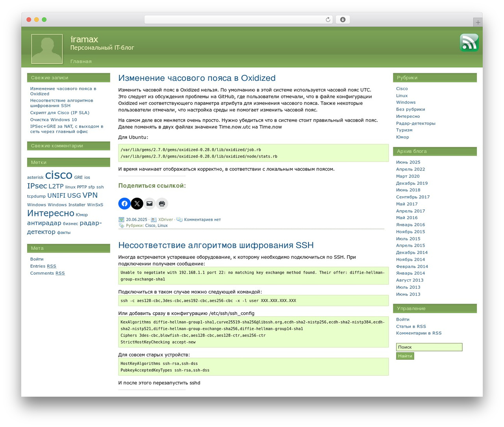The height and width of the screenshot is (427, 504).
Task: Click Войти in the Мета section
Action: [x=37, y=259]
